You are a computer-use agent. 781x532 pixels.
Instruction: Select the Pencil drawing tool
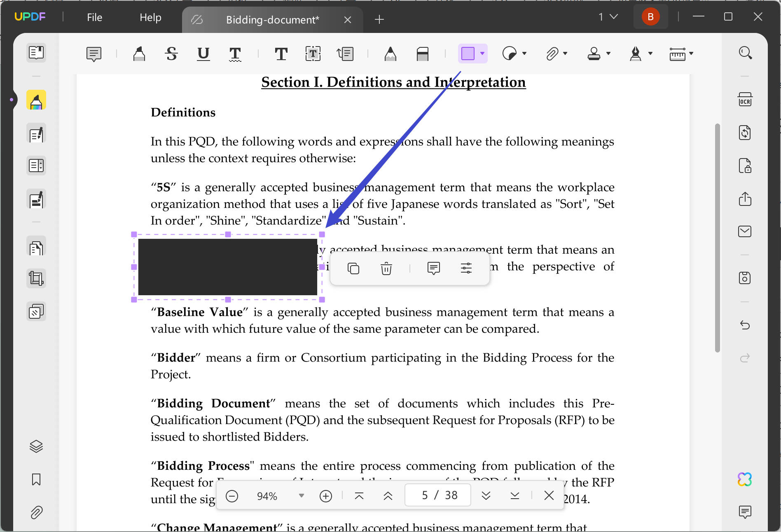click(390, 54)
